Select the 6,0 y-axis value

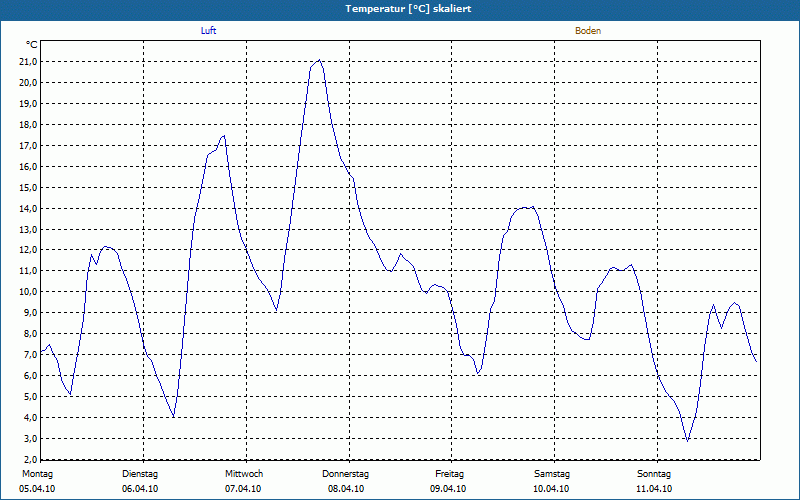(30, 376)
